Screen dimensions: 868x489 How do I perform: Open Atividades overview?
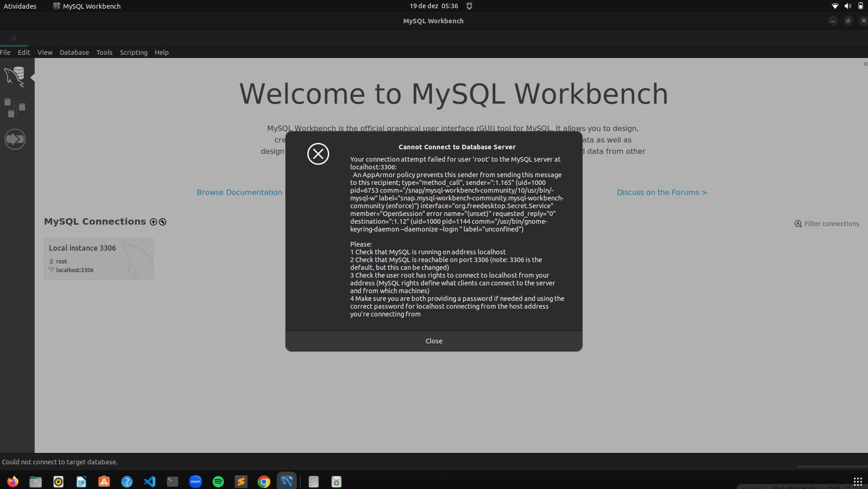click(20, 6)
